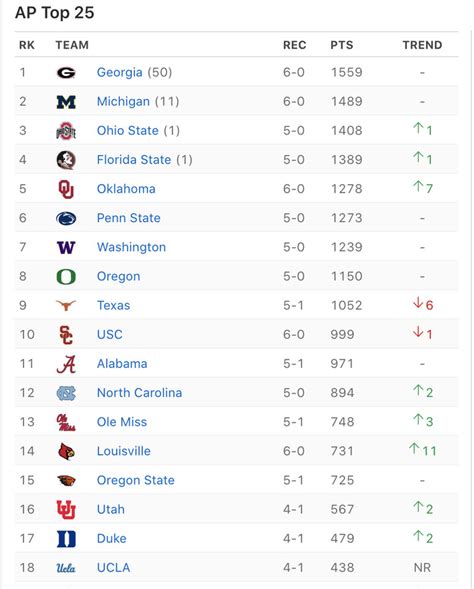Select the Ohio State logo icon
Viewport: 474px width, 589px height.
point(66,131)
